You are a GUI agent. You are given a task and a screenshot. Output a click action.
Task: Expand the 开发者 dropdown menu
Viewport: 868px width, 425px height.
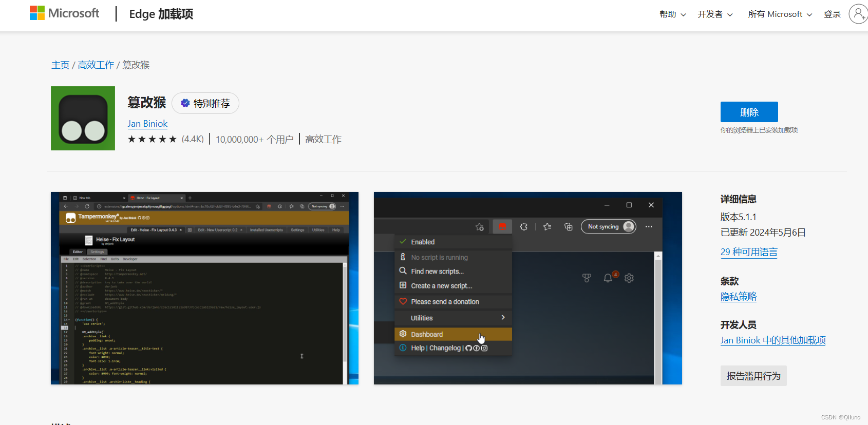click(x=715, y=14)
